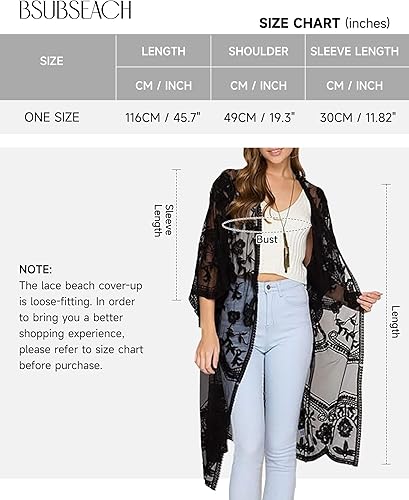Click CM / INCH under SLEEVE LENGTH
Screen dimensions: 409x500
click(x=354, y=86)
